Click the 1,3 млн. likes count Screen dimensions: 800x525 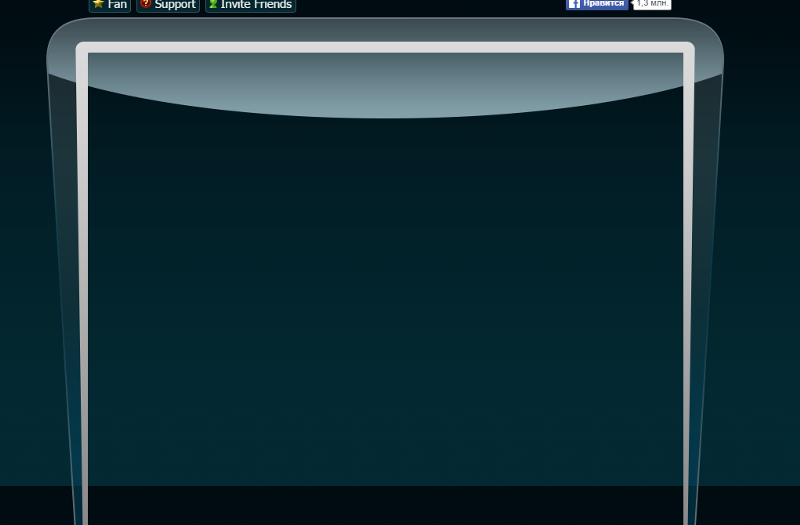pos(652,4)
